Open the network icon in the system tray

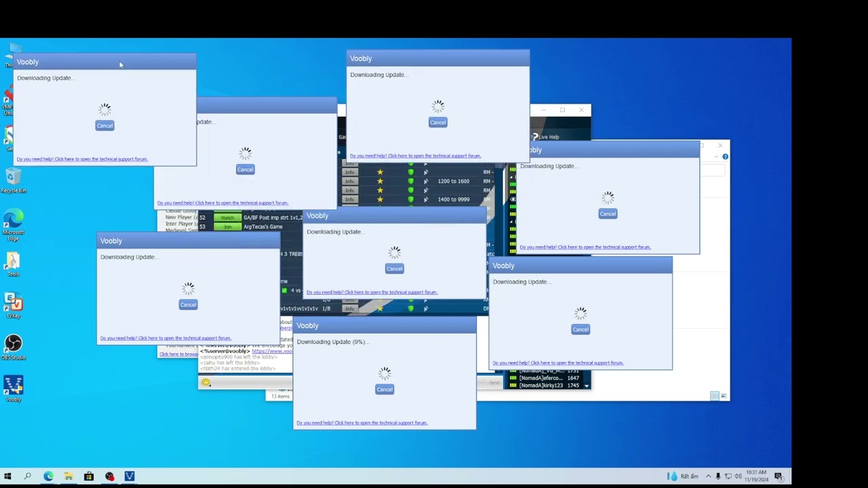[728, 476]
